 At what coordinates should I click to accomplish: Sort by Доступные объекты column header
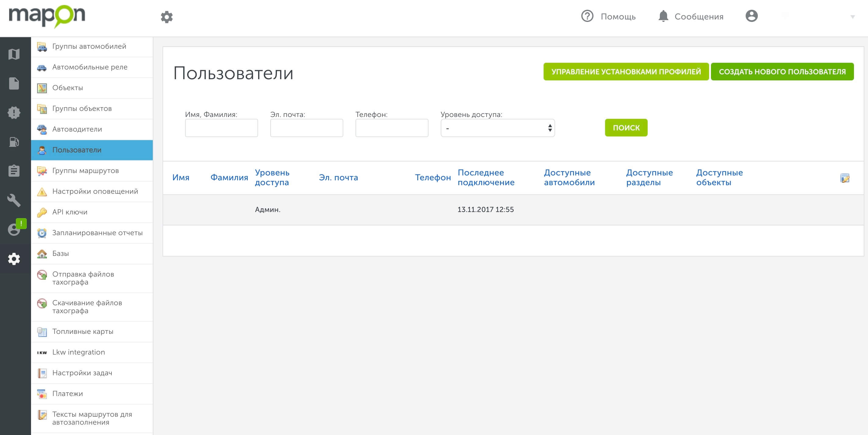coord(719,177)
